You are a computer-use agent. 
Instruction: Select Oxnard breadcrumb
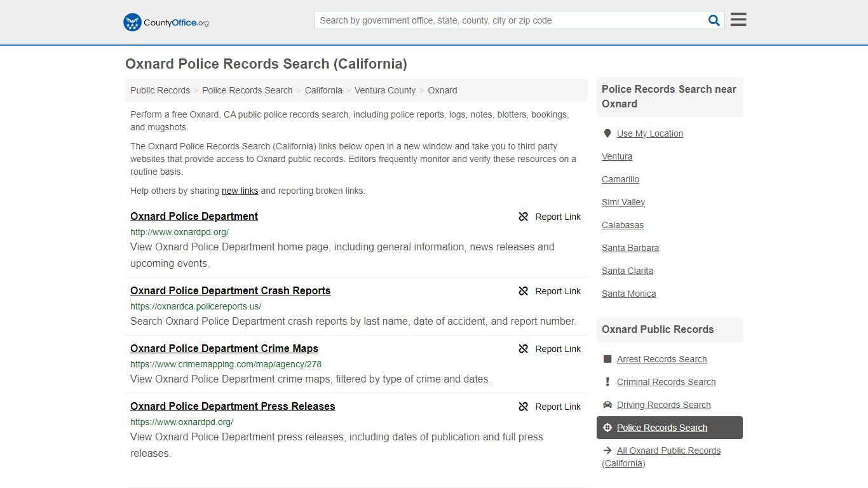(x=442, y=90)
